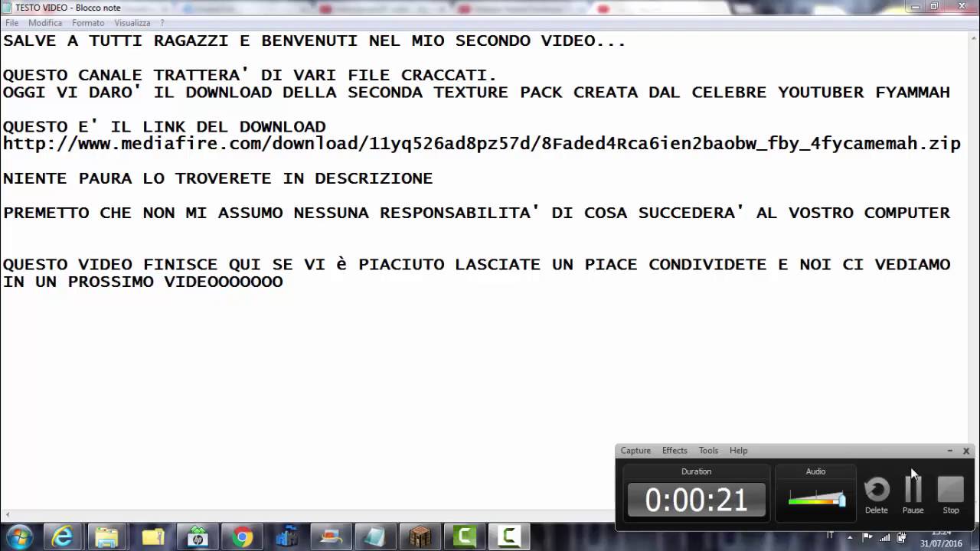
Task: Open the Action Center flag in the tray
Action: coord(867,537)
